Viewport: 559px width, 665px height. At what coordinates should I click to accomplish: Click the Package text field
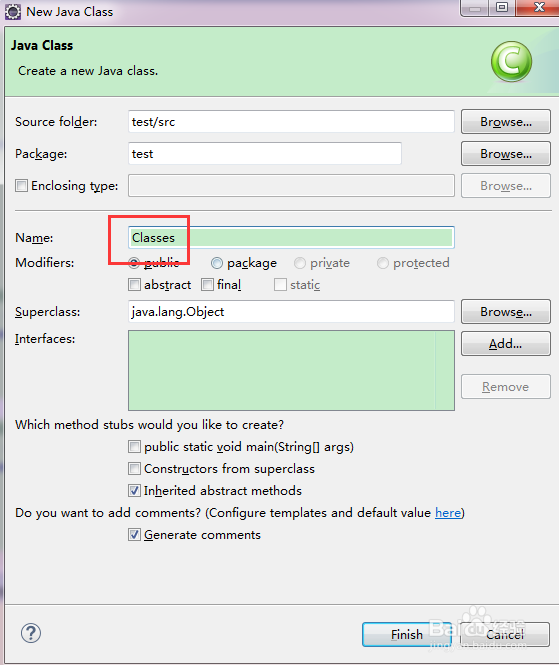[265, 154]
